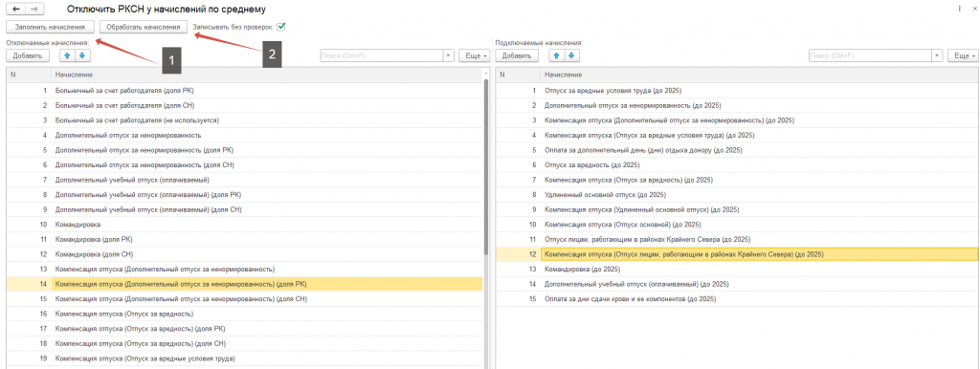Select left row 15 Компенсация отпуска ненормированность (доля СН)
Image resolution: width=980 pixels, height=369 pixels.
tap(245, 299)
